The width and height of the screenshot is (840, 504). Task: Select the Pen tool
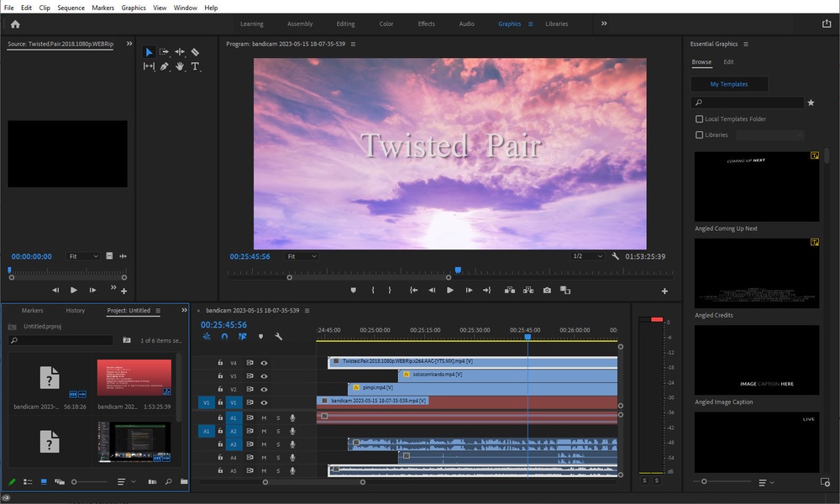(x=164, y=66)
